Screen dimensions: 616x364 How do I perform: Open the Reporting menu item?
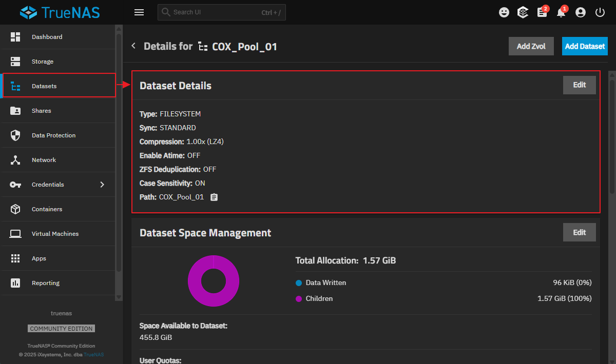pos(58,283)
